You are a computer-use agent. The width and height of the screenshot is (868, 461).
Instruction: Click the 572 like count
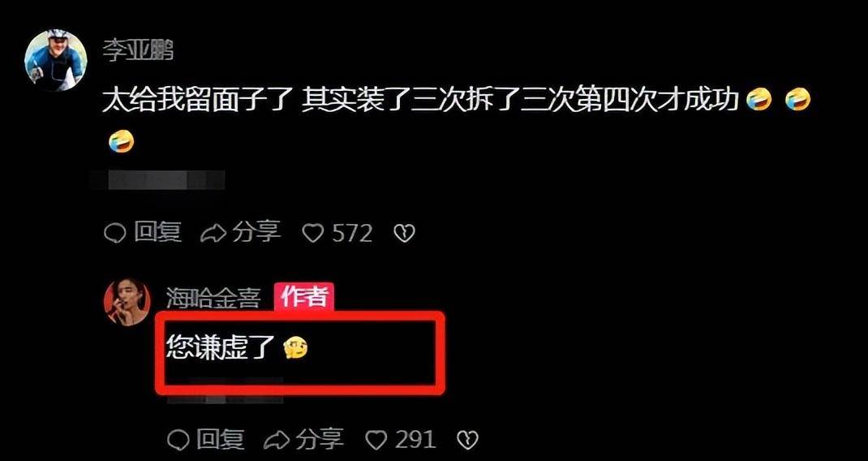tap(352, 233)
